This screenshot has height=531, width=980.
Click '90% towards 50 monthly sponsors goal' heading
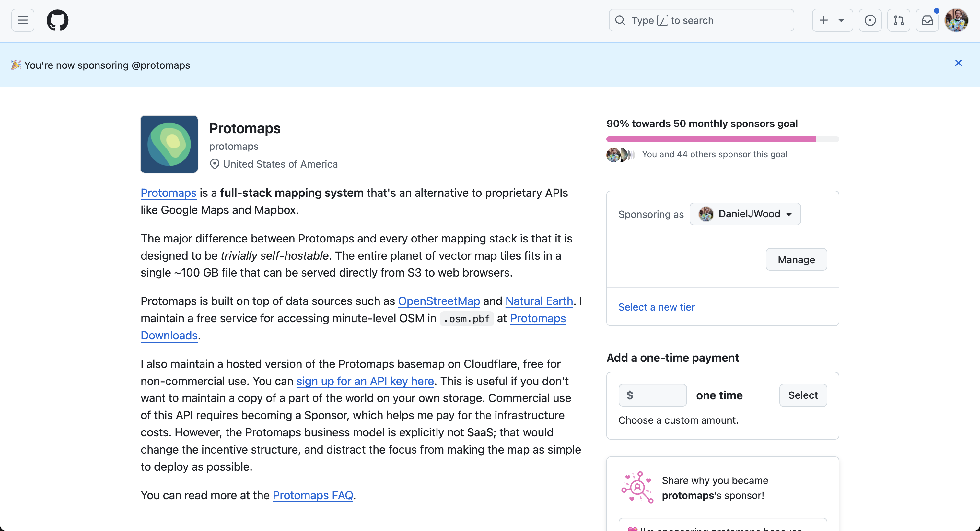[702, 124]
